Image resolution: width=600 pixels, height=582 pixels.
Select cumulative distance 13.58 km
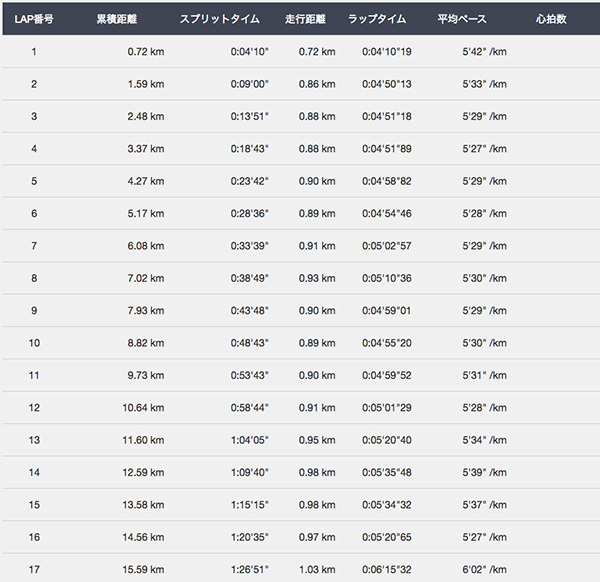143,505
